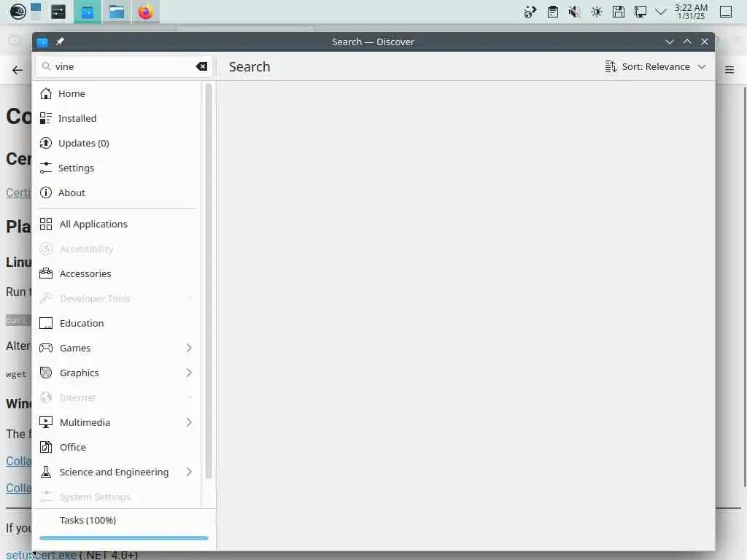747x560 pixels.
Task: Click the Updates arrow icon
Action: [46, 143]
